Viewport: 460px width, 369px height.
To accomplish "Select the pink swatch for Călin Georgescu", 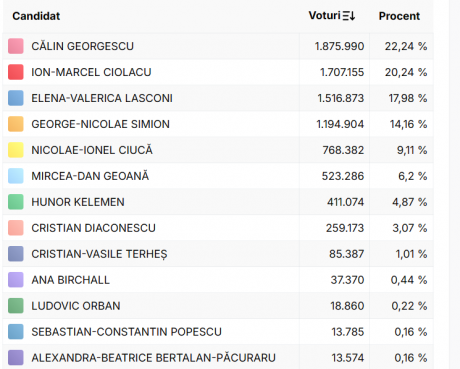I will 16,46.
